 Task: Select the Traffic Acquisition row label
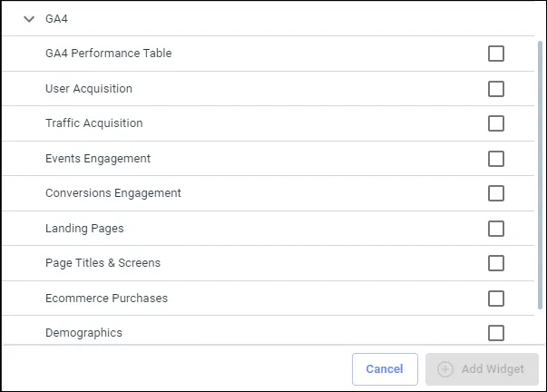click(93, 123)
